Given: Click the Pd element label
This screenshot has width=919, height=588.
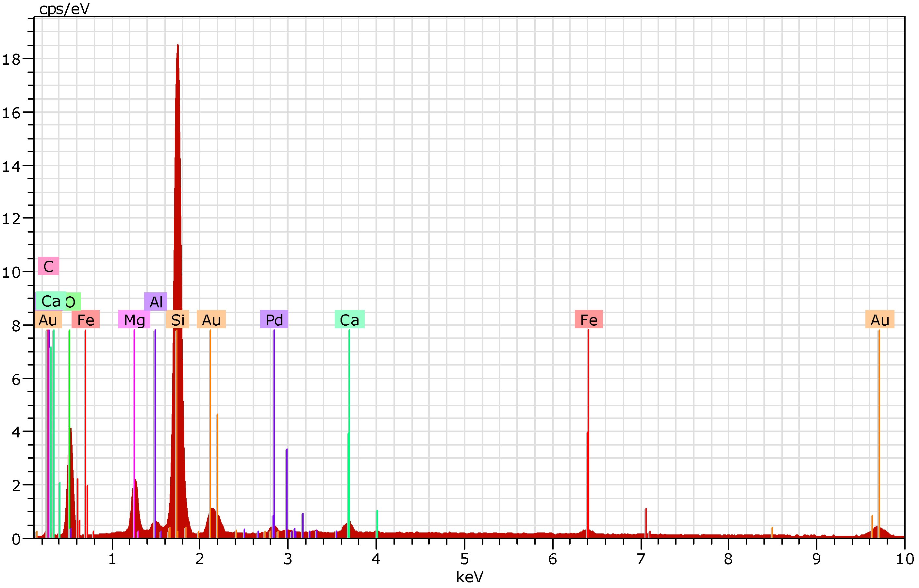Looking at the screenshot, I should (274, 319).
